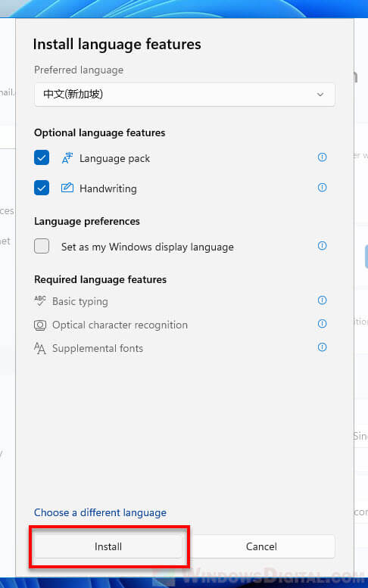Click the Supplemental fonts icon
Screen dimensions: 368x588
click(x=40, y=348)
